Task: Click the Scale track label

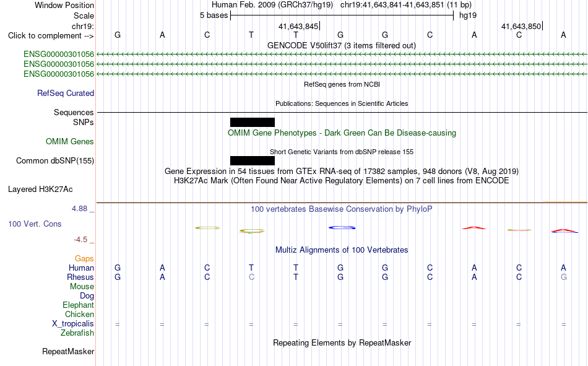Action: (84, 15)
